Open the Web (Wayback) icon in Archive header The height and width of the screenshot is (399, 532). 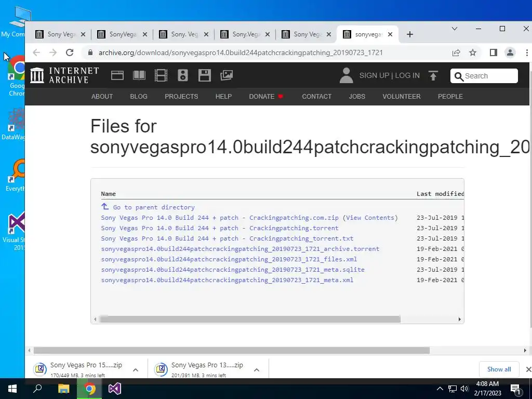117,75
